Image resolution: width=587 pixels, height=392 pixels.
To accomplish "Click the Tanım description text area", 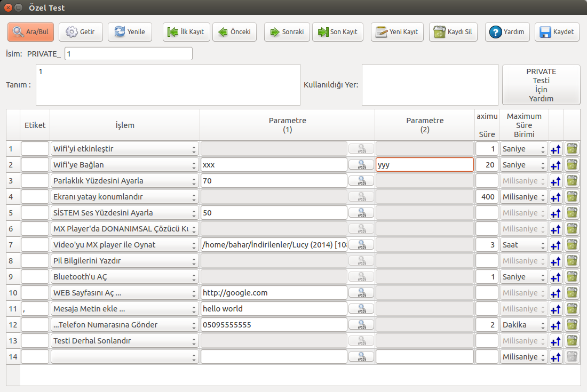I will tap(168, 85).
